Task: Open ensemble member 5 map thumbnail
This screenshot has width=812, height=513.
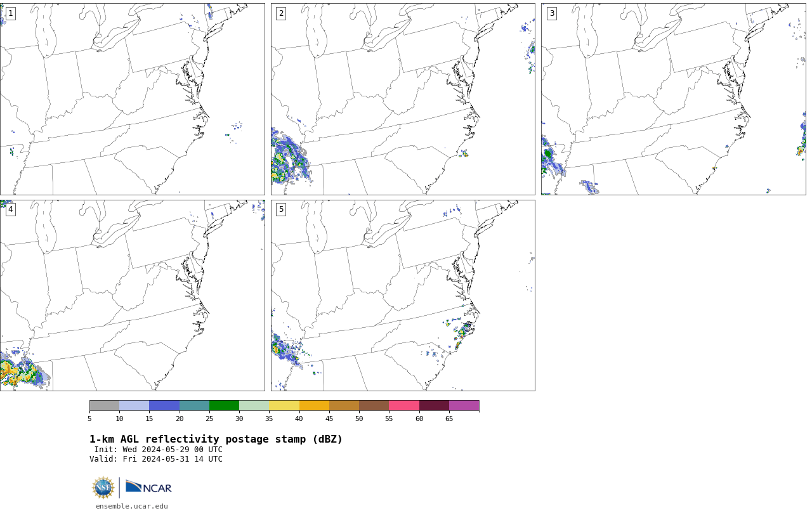Action: coord(403,295)
